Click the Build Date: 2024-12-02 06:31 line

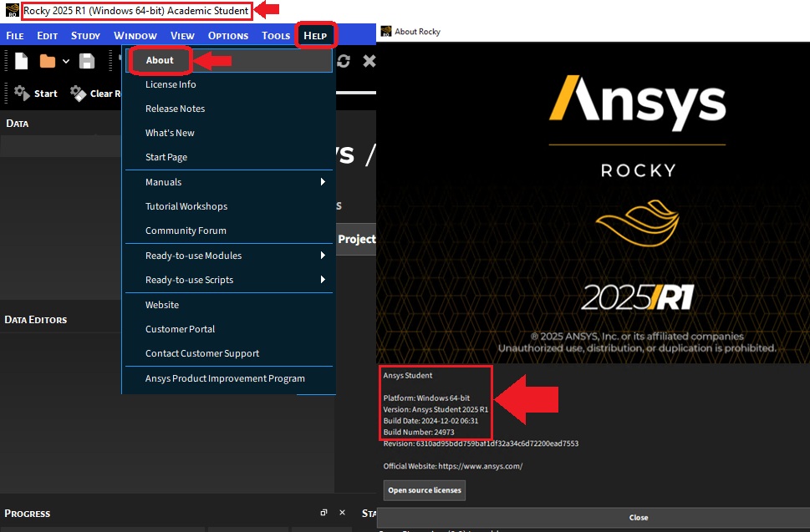[x=430, y=421]
